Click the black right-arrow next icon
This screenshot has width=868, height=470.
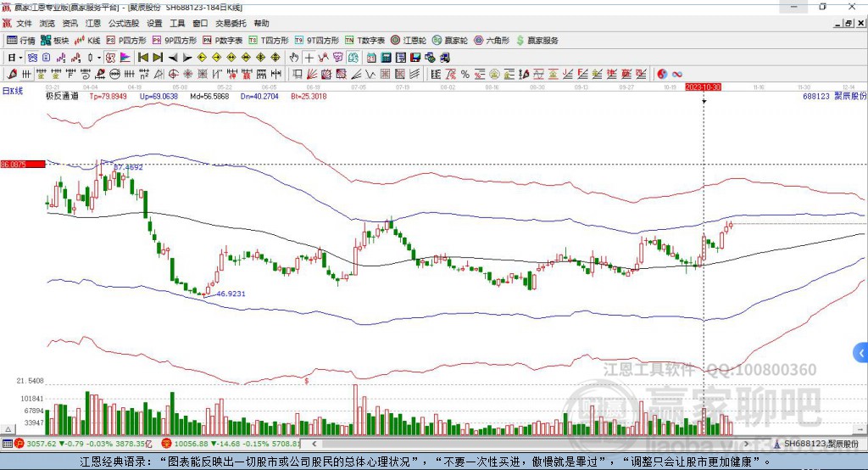point(187,58)
